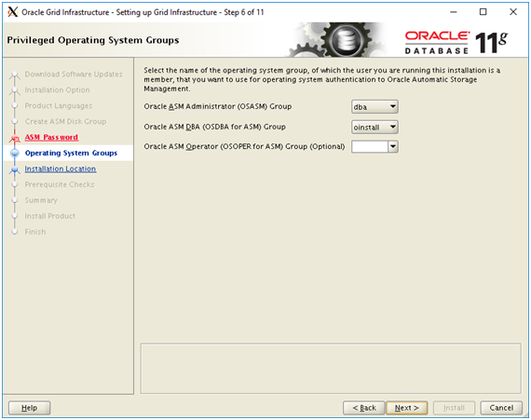The height and width of the screenshot is (420, 531).
Task: Click the Oracle ASM DBA (OSDBA for ASM) label
Action: click(214, 127)
